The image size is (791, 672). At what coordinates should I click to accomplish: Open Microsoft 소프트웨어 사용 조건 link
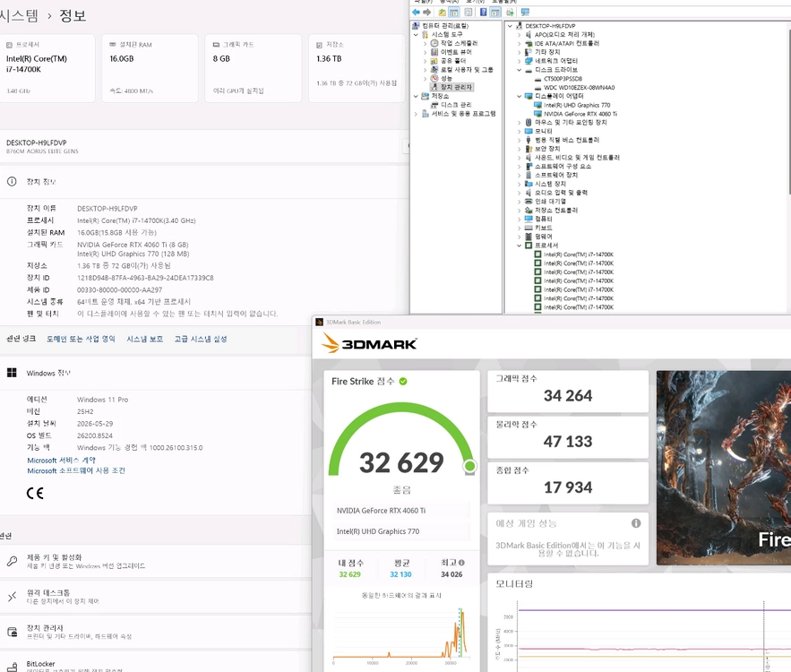[x=76, y=470]
